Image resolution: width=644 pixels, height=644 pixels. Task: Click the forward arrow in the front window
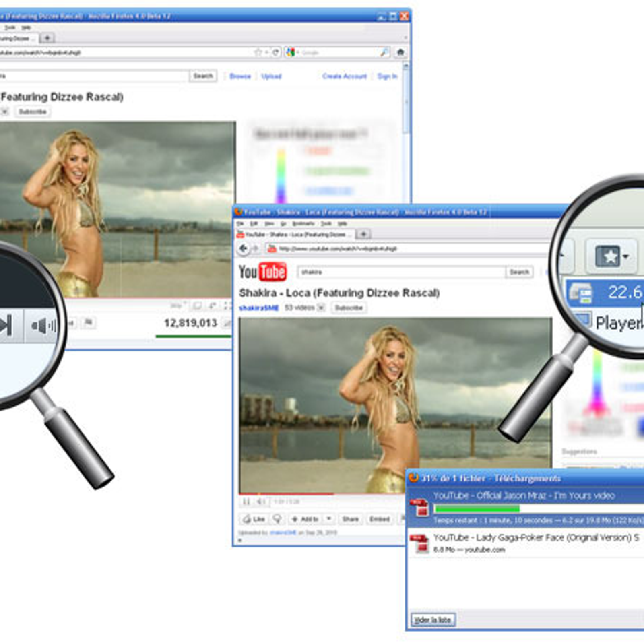256,249
